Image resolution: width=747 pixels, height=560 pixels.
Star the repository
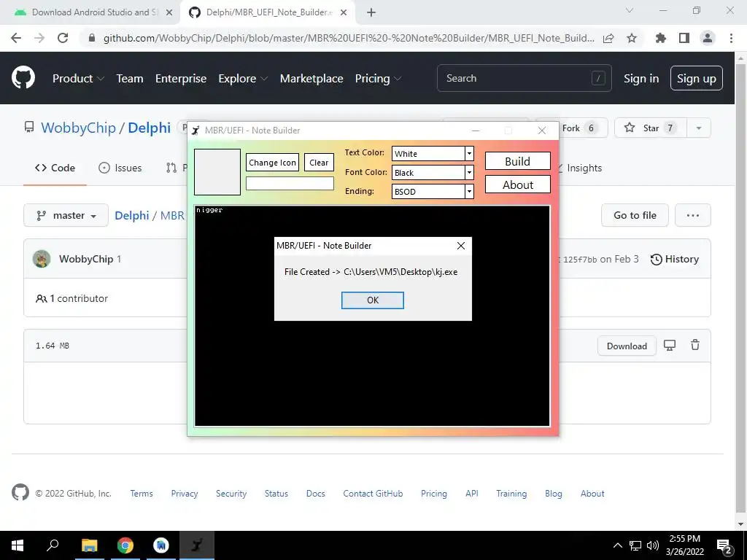[x=651, y=128]
